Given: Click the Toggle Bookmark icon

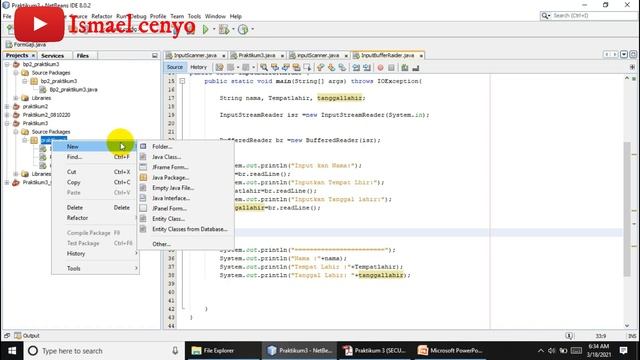Looking at the screenshot, I should coord(342,67).
